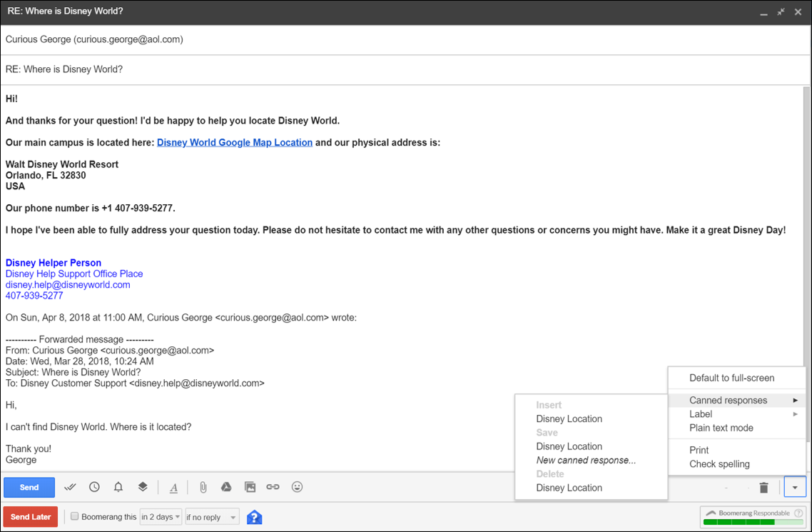The height and width of the screenshot is (532, 812).
Task: Click the 'Disney Helper Person' signature name
Action: pyautogui.click(x=54, y=263)
